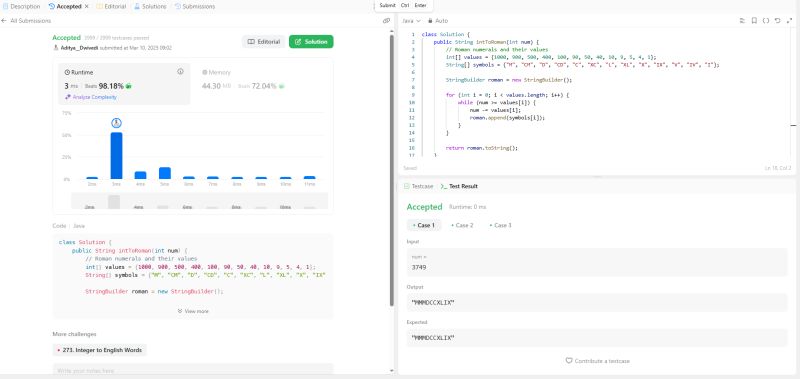The width and height of the screenshot is (800, 379).
Task: Click the Ln 16, Col 2 status text
Action: click(x=778, y=168)
